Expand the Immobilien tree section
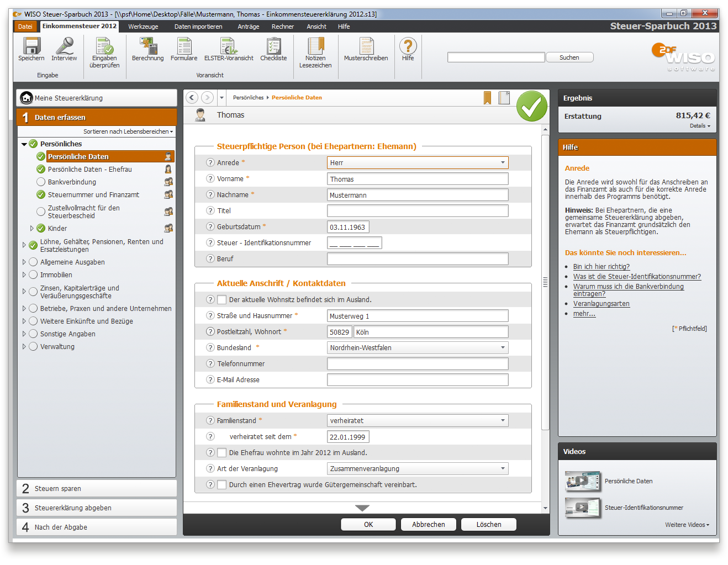The height and width of the screenshot is (565, 728). tap(24, 275)
